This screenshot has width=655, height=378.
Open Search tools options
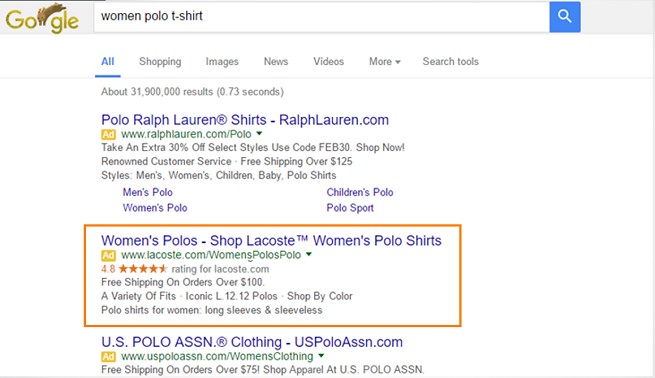click(x=450, y=61)
